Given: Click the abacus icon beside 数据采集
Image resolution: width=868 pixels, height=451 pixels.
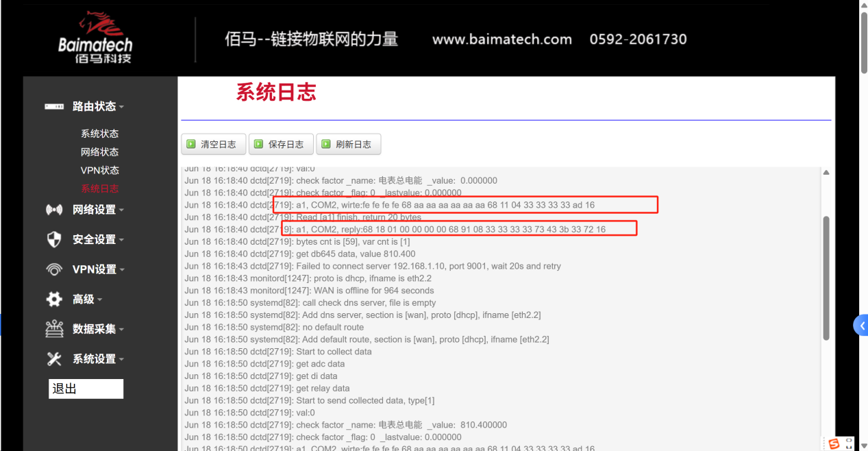Looking at the screenshot, I should [53, 328].
